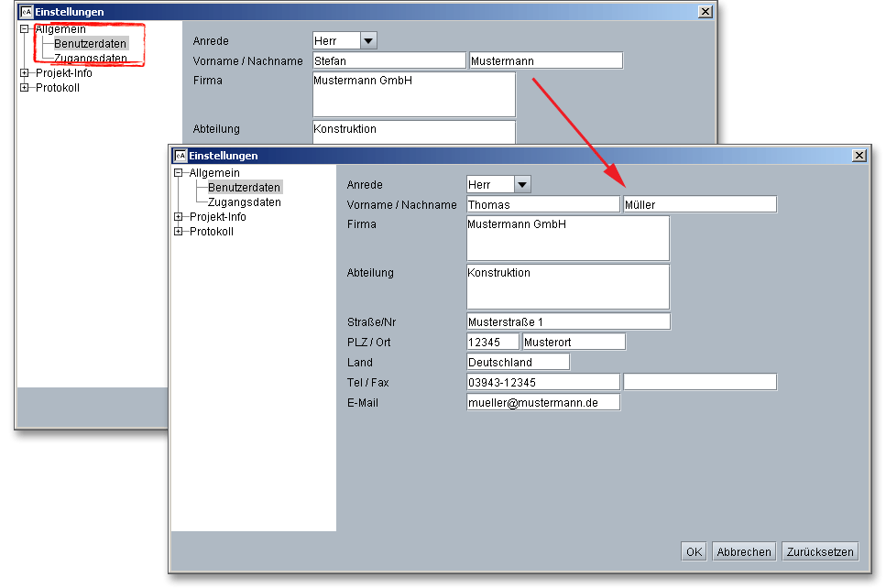Select Zugangsdaten in the front dialog tree
The height and width of the screenshot is (588, 886).
244,201
